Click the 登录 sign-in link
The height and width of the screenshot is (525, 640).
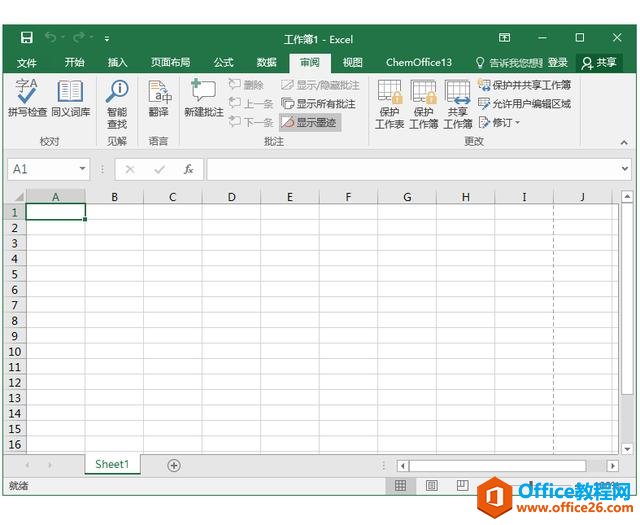coord(558,63)
